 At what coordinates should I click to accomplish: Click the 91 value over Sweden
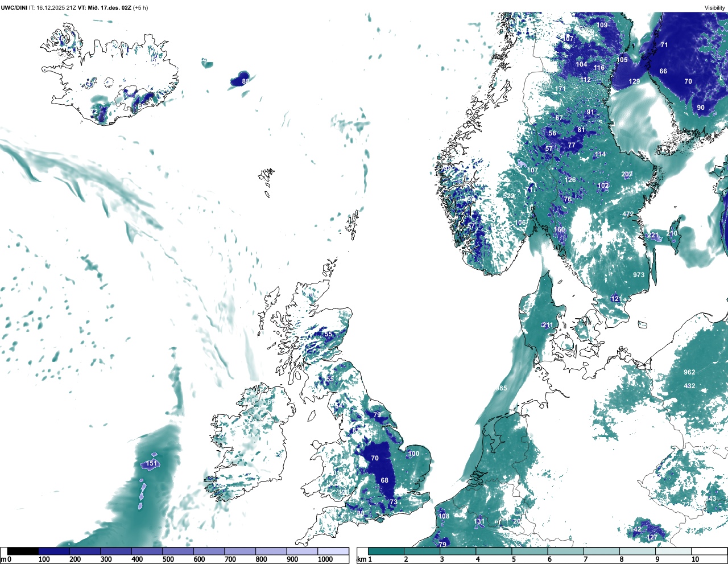tap(590, 112)
